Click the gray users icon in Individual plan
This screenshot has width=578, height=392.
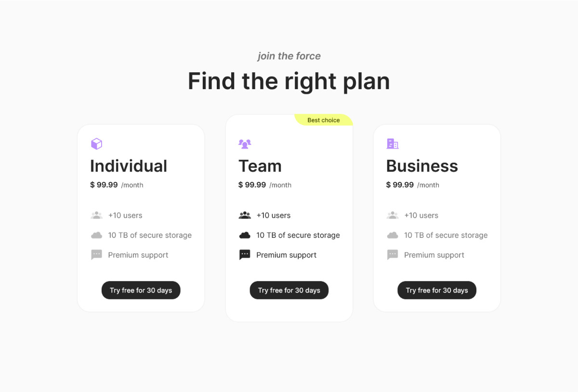(x=96, y=215)
